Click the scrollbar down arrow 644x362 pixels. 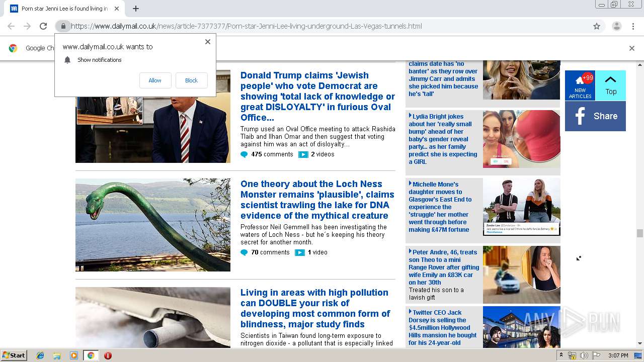[x=639, y=344]
